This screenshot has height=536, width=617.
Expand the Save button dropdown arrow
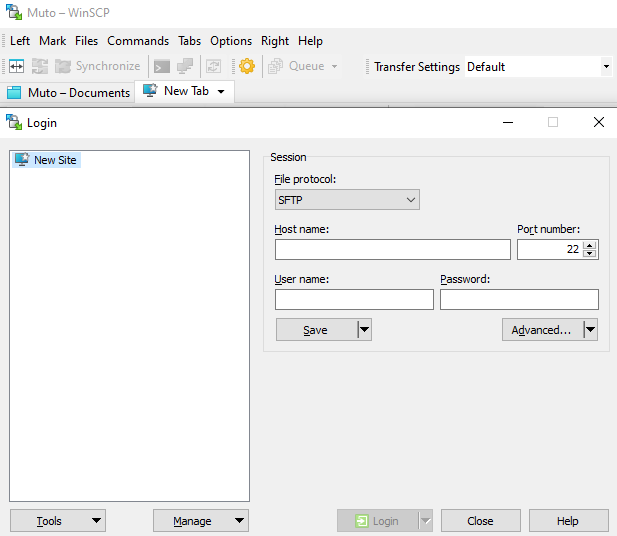tap(365, 330)
